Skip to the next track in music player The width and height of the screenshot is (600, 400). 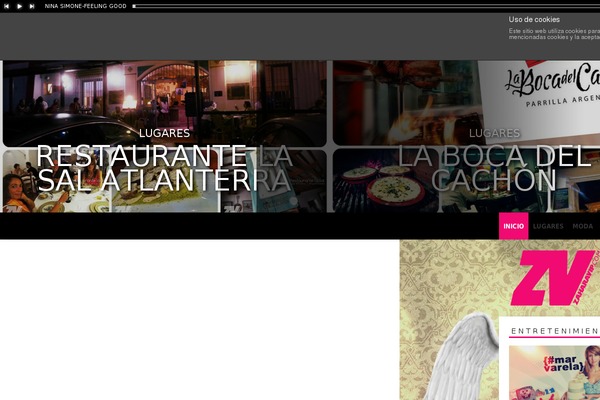click(32, 6)
